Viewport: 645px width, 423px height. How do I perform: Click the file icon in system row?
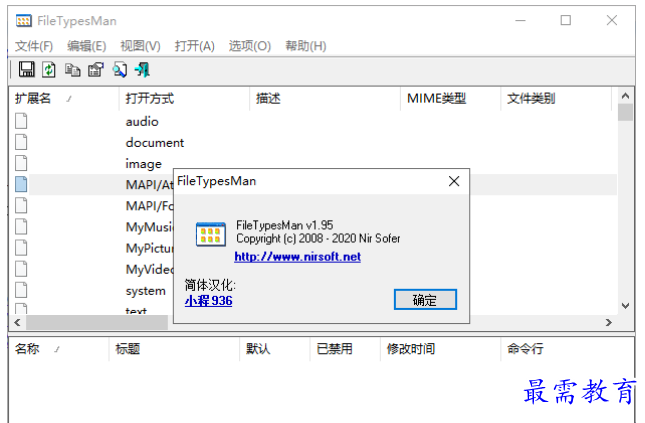[x=21, y=290]
